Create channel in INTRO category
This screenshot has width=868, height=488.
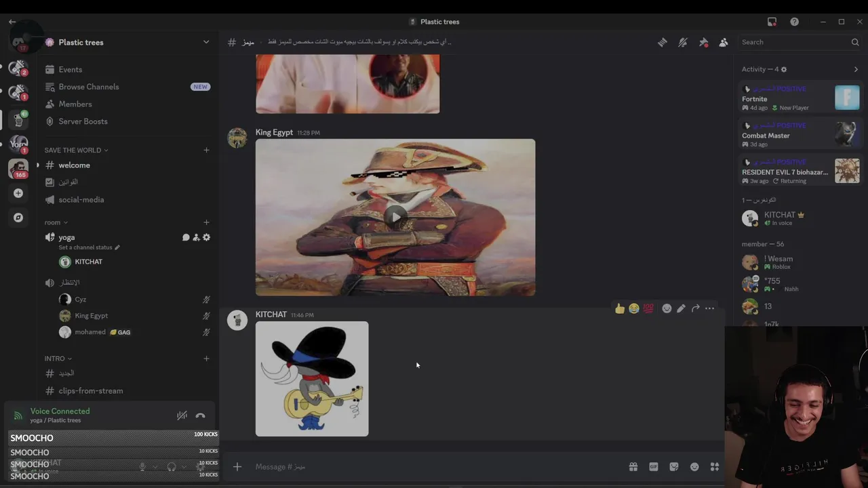206,359
